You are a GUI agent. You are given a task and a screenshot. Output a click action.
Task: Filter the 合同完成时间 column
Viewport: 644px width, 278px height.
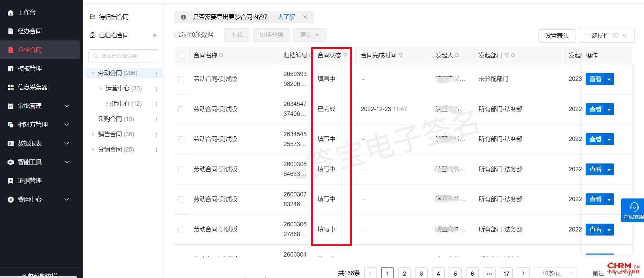pyautogui.click(x=401, y=55)
